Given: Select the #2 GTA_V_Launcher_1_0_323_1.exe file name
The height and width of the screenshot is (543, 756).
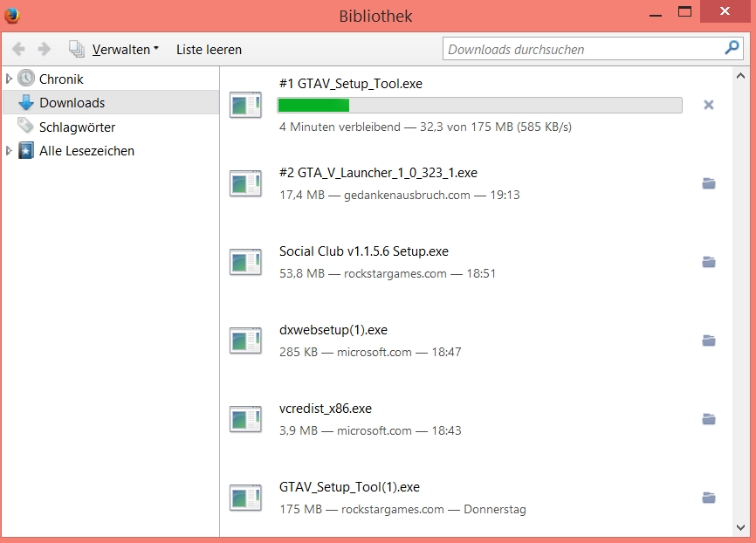Looking at the screenshot, I should (x=378, y=173).
